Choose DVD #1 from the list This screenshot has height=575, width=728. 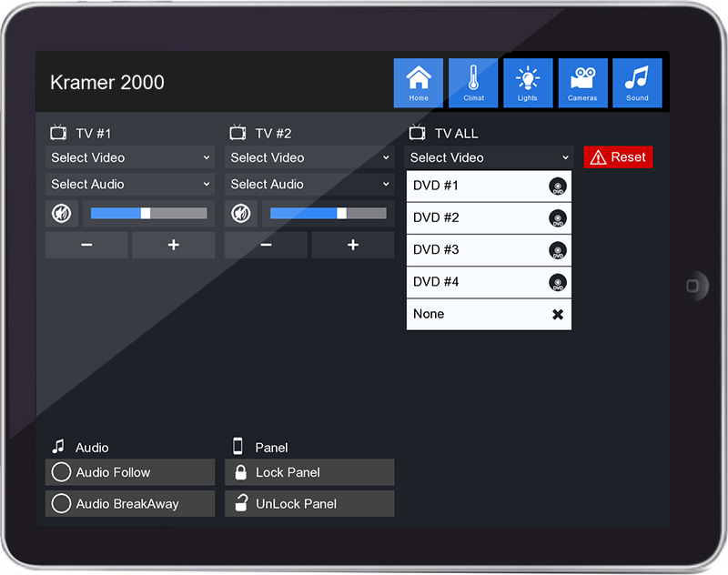coord(489,187)
